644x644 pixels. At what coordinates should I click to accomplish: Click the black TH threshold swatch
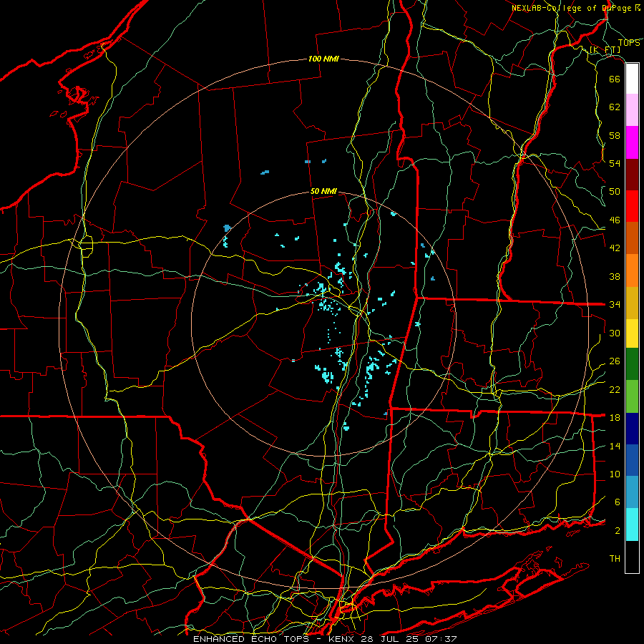point(632,557)
